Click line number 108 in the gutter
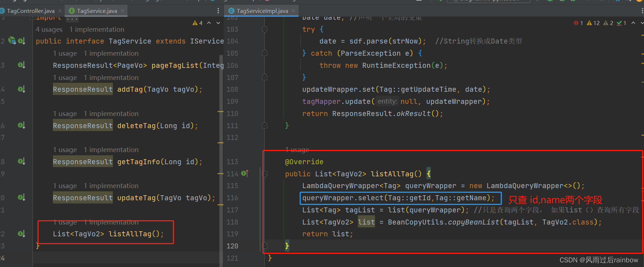The height and width of the screenshot is (267, 644). point(232,89)
